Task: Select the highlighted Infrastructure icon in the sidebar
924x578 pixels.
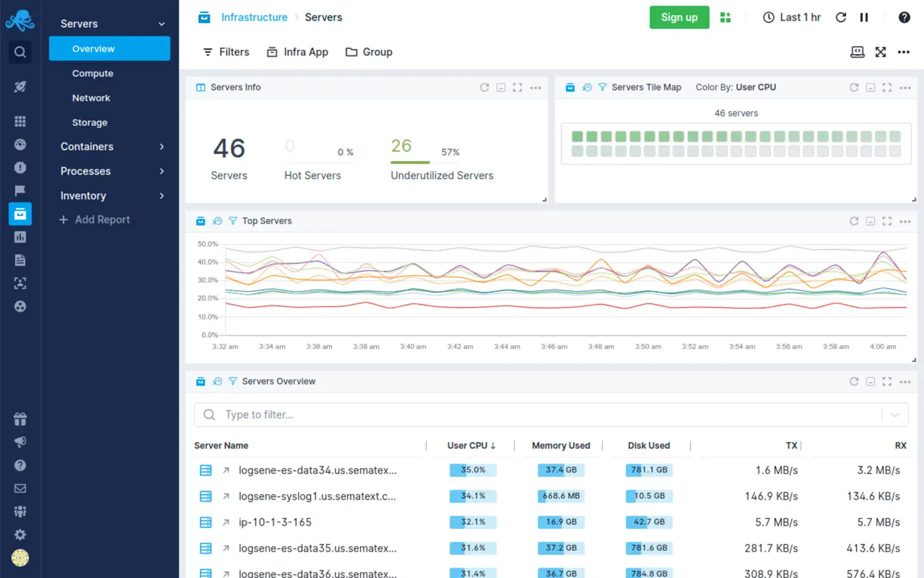Action: [20, 213]
